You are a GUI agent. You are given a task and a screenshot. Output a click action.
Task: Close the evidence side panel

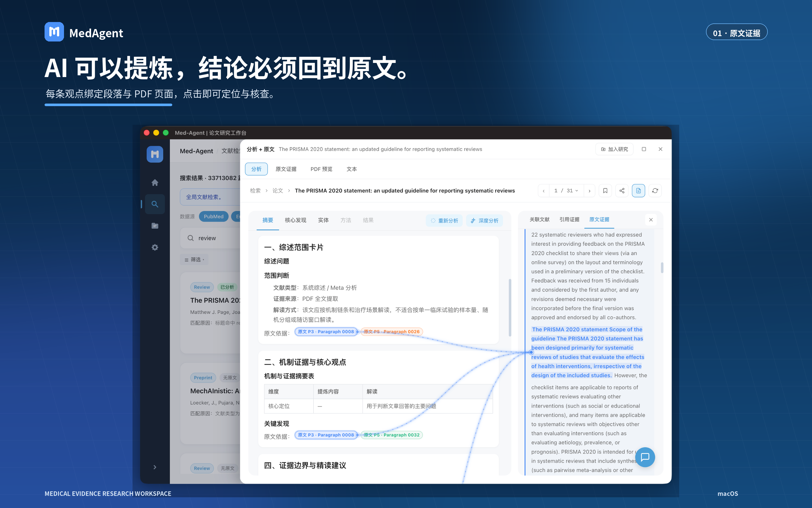pos(651,220)
